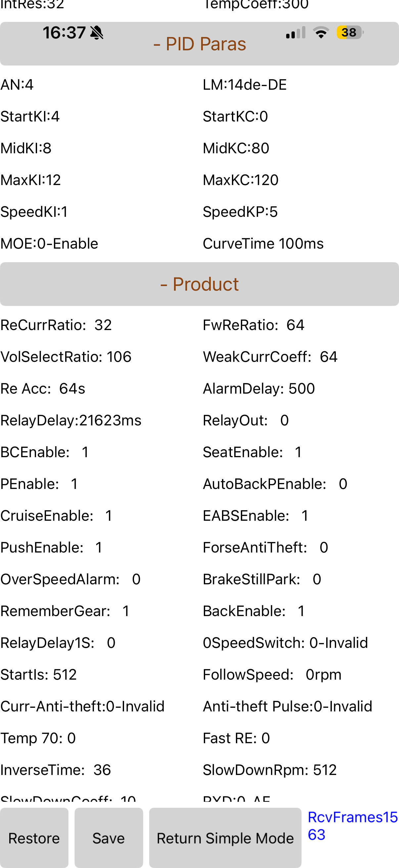399x868 pixels.
Task: Select the MOE:0-Enable setting
Action: click(x=49, y=243)
